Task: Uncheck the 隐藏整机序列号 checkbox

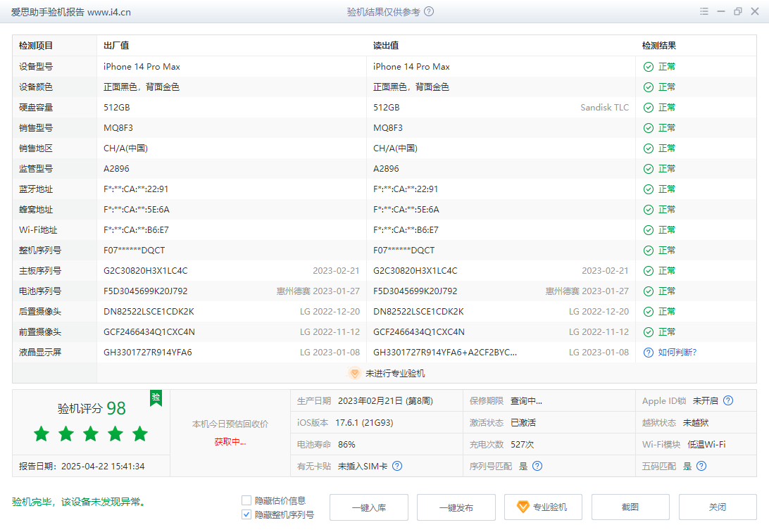Action: 246,514
